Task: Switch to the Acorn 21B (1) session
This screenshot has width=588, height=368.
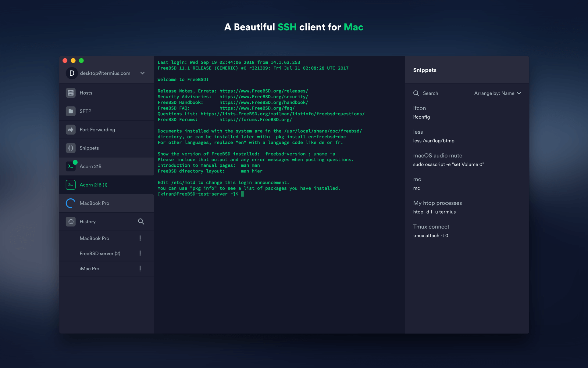Action: [93, 185]
